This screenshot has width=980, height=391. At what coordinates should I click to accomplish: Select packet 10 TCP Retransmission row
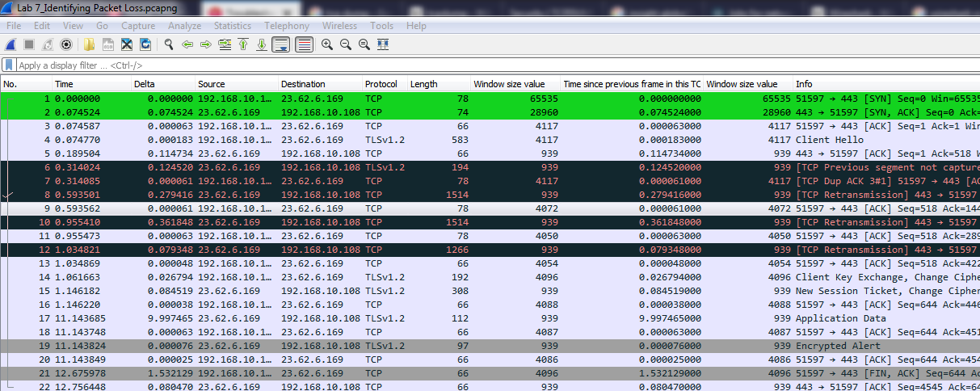click(x=490, y=222)
